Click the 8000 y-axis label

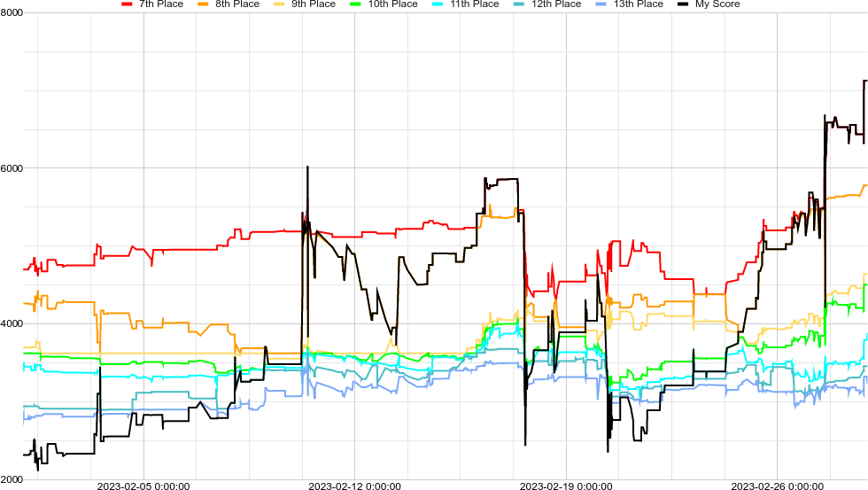(12, 12)
